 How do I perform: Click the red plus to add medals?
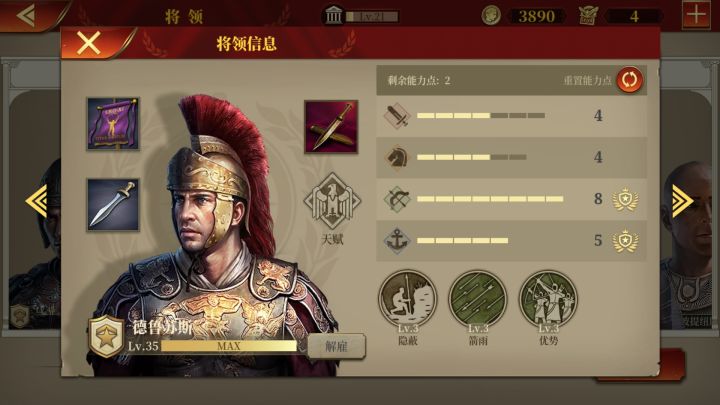tap(696, 15)
